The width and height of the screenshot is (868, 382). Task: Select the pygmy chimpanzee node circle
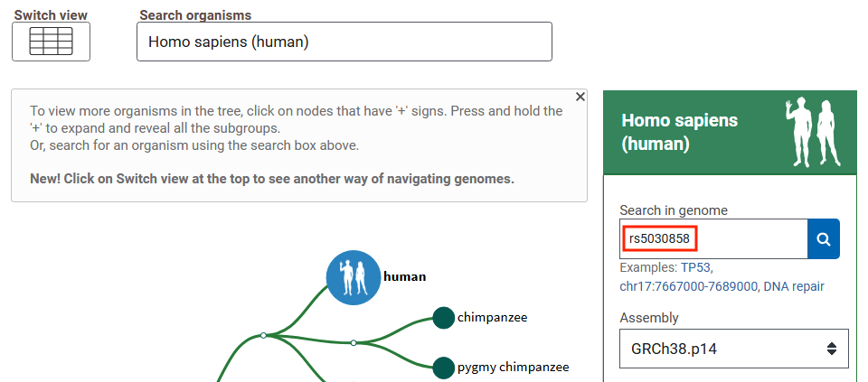(x=443, y=368)
